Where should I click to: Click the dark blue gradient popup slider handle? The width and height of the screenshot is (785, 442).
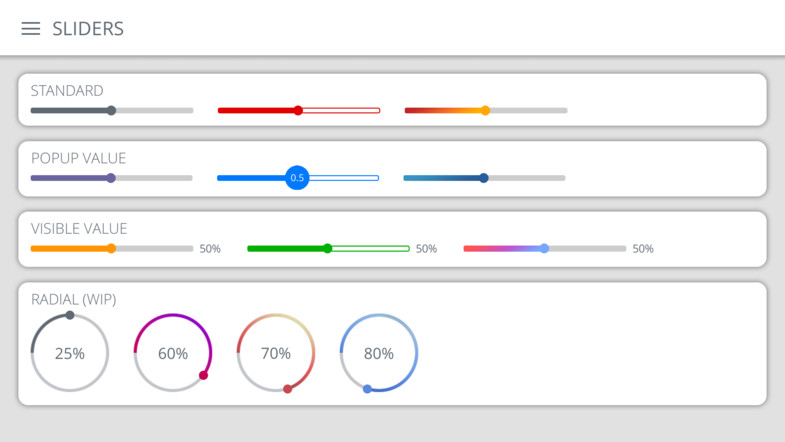pos(484,178)
